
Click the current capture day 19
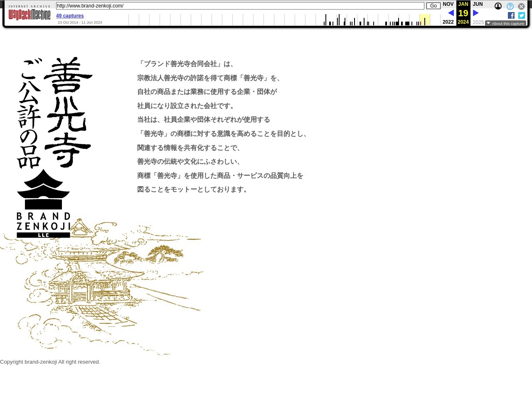pyautogui.click(x=463, y=13)
